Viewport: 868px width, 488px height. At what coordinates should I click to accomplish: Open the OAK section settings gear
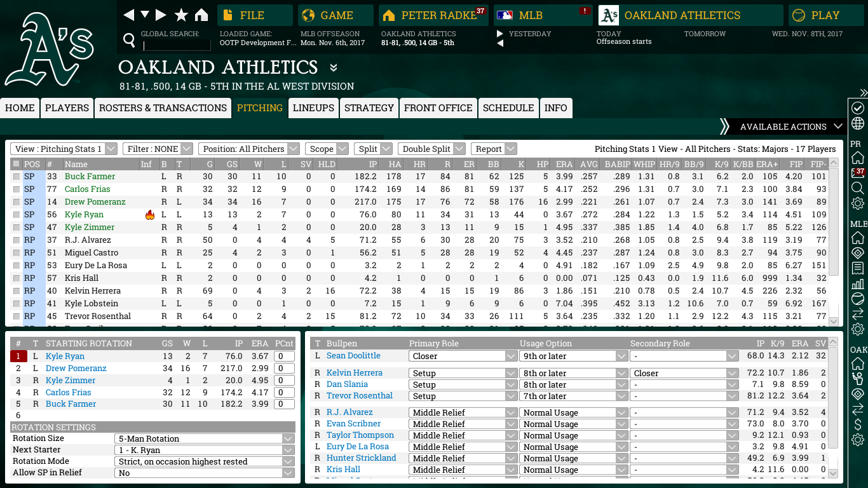click(858, 440)
